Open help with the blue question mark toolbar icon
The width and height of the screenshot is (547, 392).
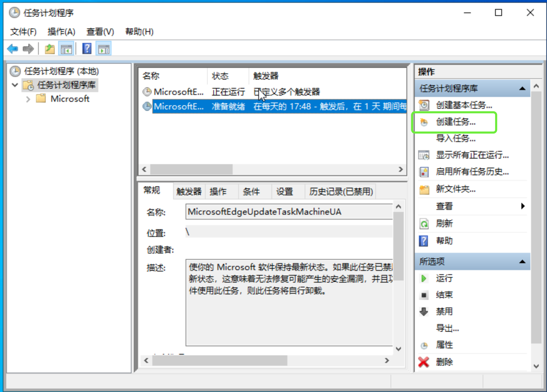tap(87, 49)
